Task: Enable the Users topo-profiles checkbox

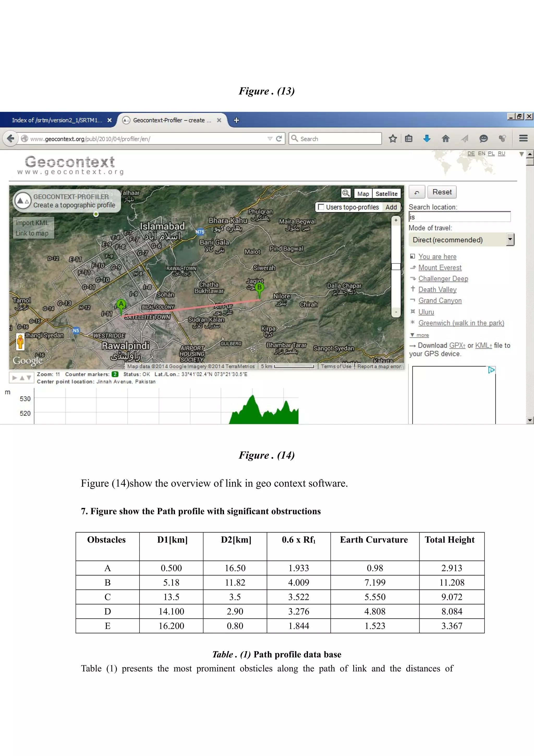Action: pos(321,207)
